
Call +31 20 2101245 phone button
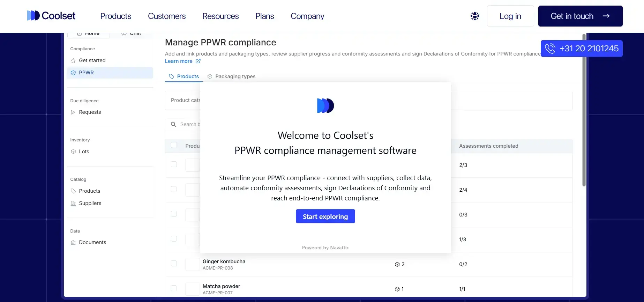[582, 49]
